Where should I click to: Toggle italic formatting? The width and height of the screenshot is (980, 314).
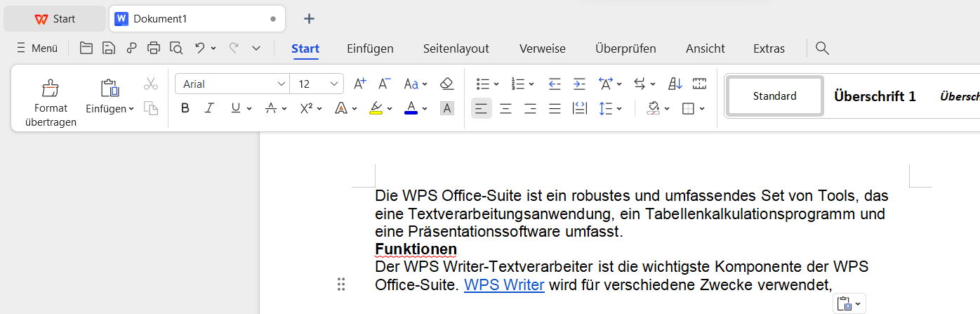pos(208,108)
